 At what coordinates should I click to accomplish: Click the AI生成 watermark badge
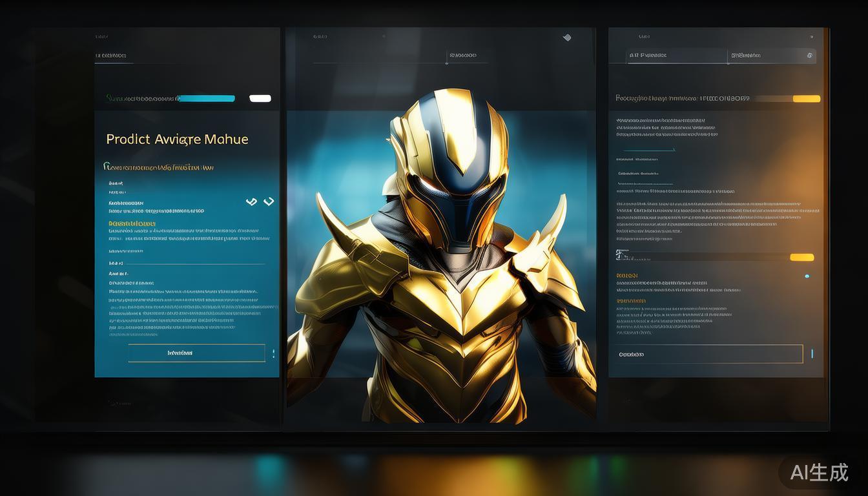coord(819,472)
